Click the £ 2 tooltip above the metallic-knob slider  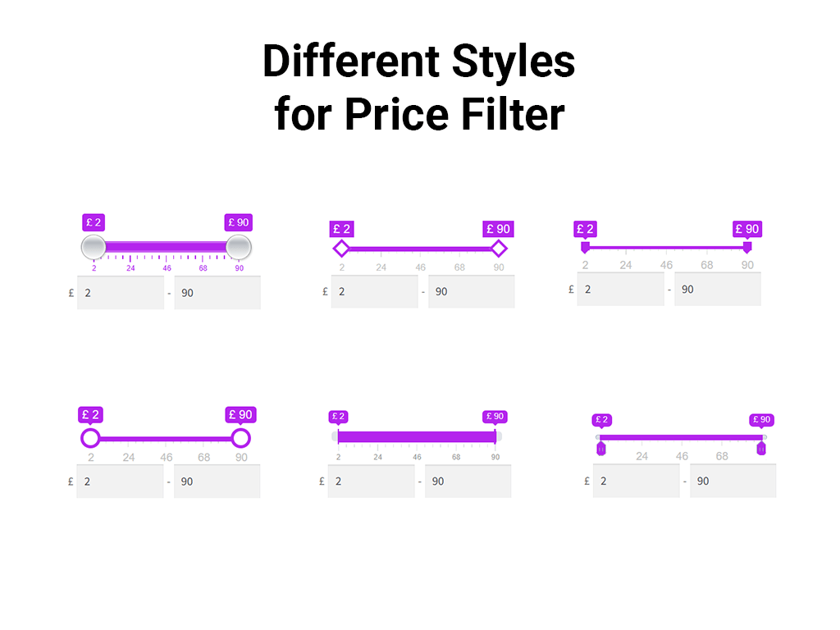[x=94, y=222]
